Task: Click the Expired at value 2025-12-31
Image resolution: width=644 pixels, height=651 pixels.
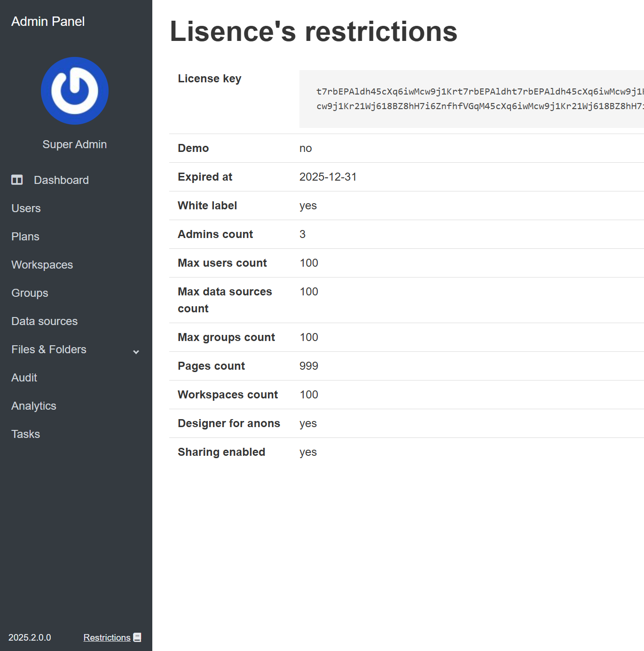Action: pos(328,177)
